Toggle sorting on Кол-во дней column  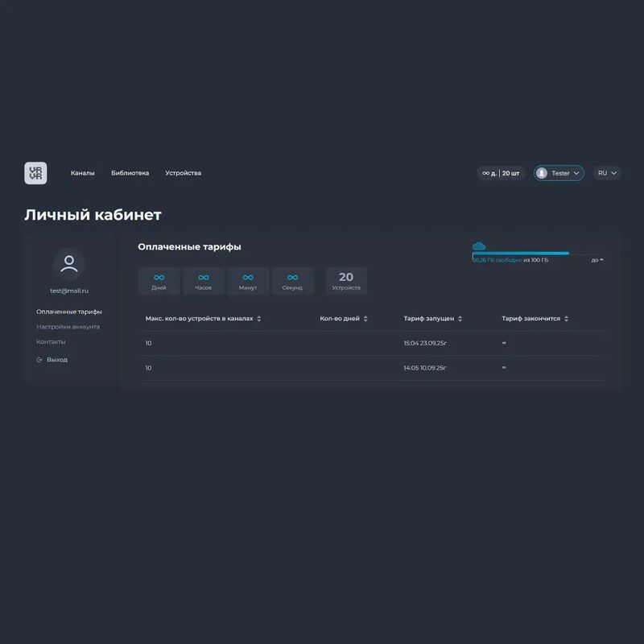(x=365, y=319)
